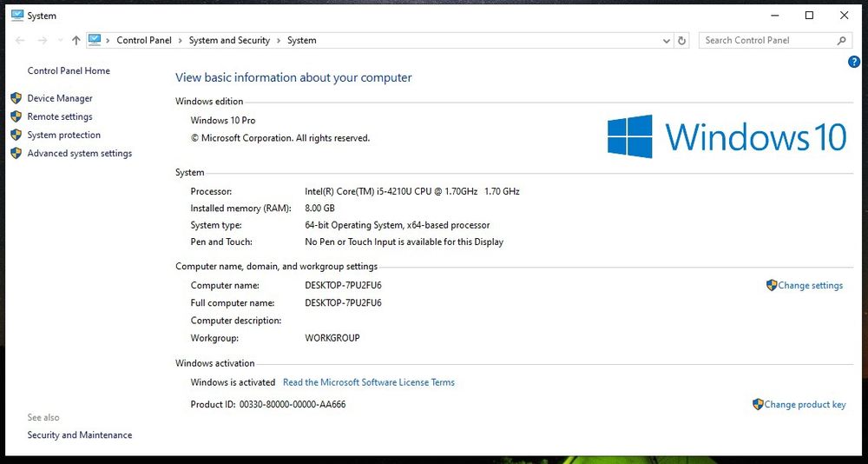Click shield icon beside Advanced system settings
868x464 pixels.
[16, 153]
